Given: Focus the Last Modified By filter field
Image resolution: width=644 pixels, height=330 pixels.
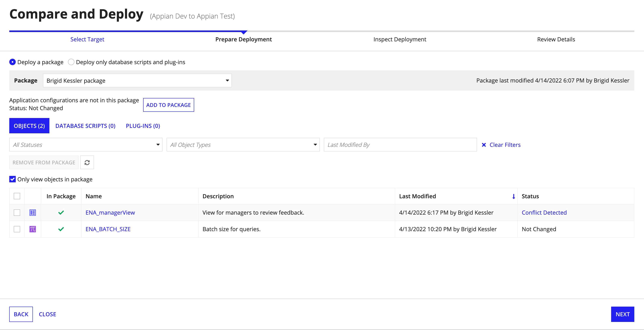Looking at the screenshot, I should [400, 145].
